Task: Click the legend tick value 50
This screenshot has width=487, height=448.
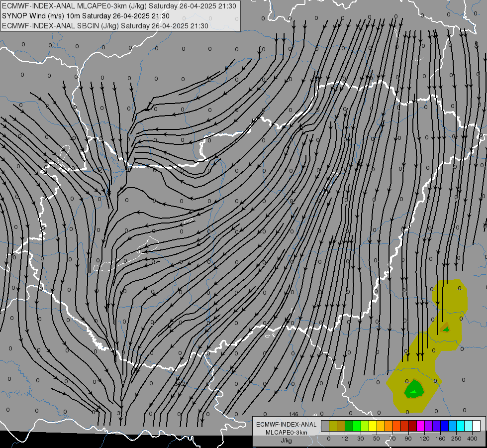Action: click(377, 439)
